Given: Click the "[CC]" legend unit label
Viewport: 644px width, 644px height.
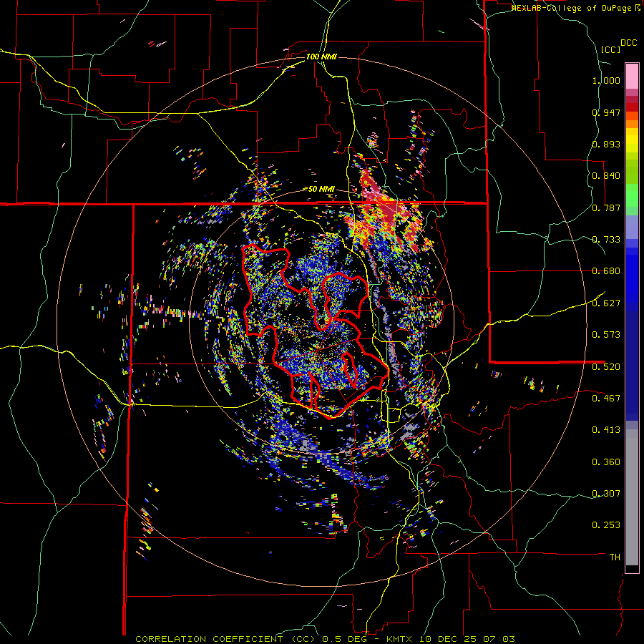Looking at the screenshot, I should 610,49.
